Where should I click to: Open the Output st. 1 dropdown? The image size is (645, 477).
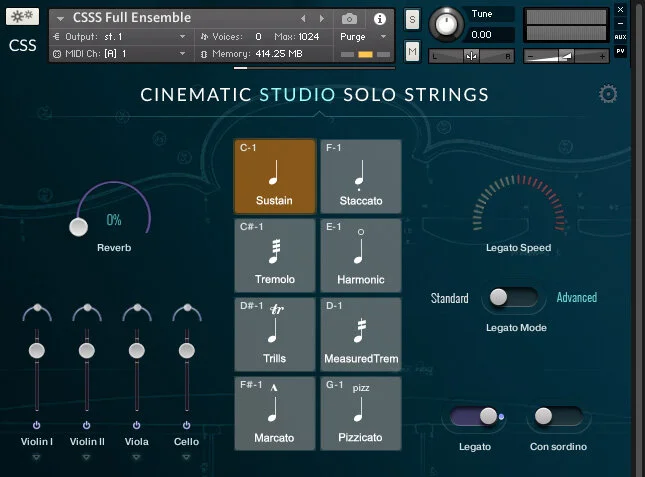182,37
